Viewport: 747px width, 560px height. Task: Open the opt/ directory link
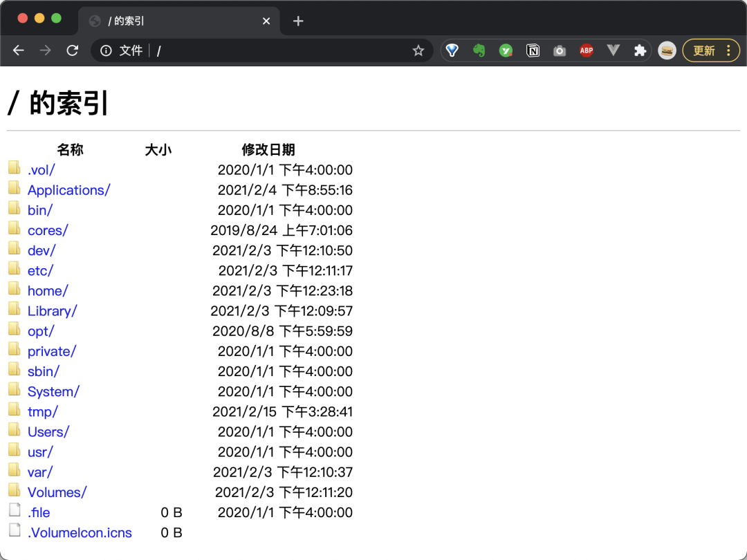(x=41, y=331)
